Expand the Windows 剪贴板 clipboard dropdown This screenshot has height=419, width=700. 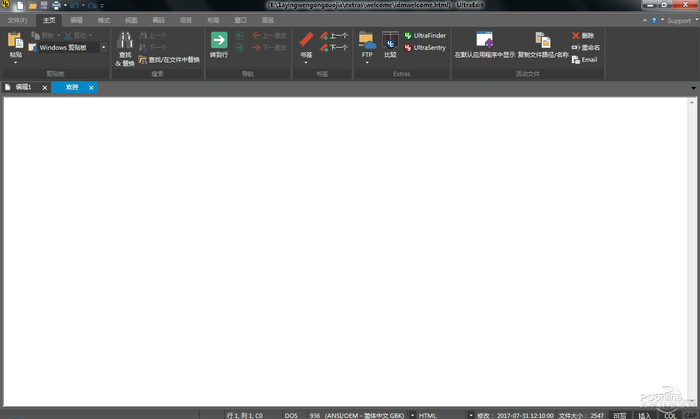(101, 47)
